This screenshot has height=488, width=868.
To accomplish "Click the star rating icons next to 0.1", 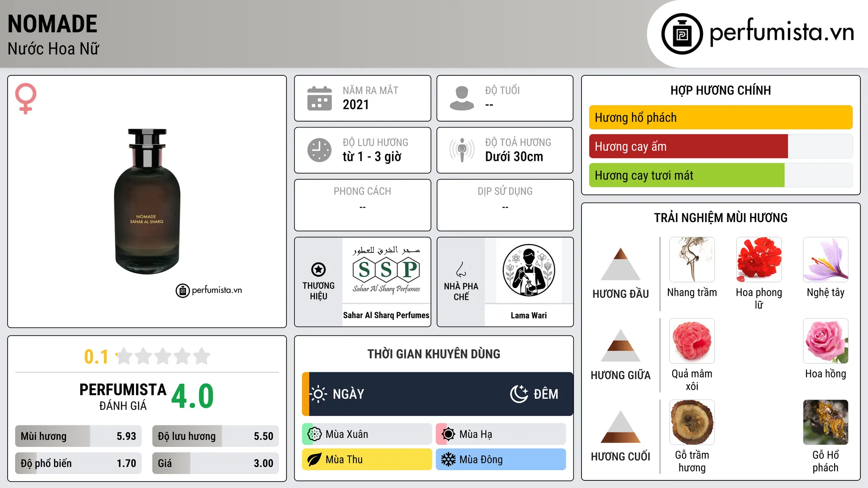I will coord(163,356).
